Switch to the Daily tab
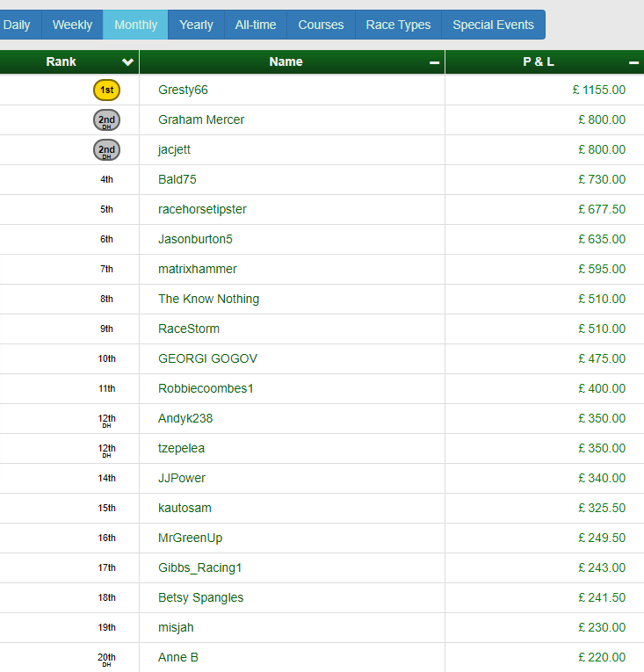The image size is (644, 672). pyautogui.click(x=19, y=25)
